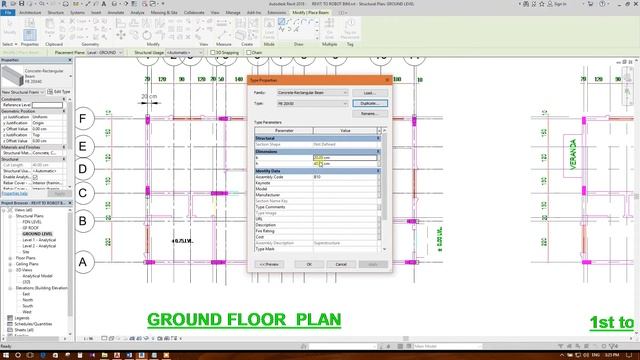This screenshot has height=360, width=640.
Task: Select FDN LEVEL in Project Browser
Action: click(32, 222)
